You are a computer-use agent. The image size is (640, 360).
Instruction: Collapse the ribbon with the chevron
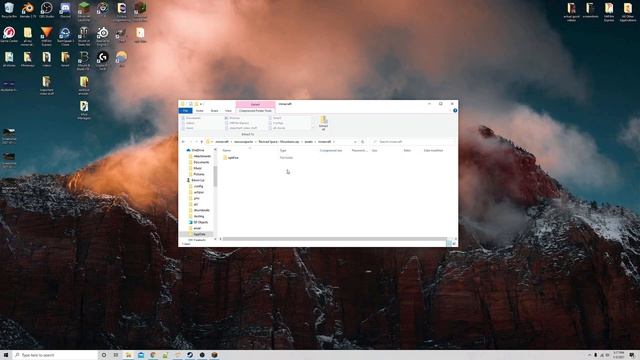[x=450, y=111]
